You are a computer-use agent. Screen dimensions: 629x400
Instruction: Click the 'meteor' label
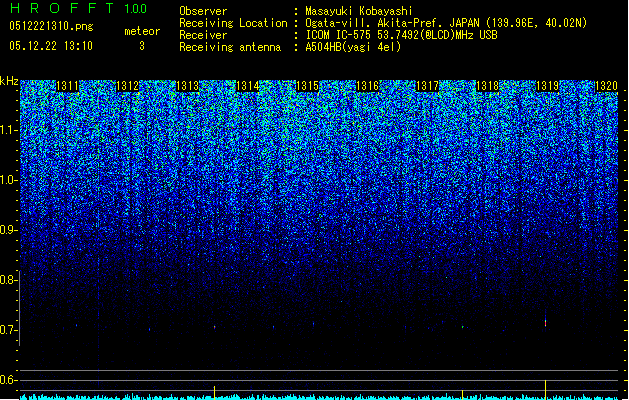tap(142, 31)
